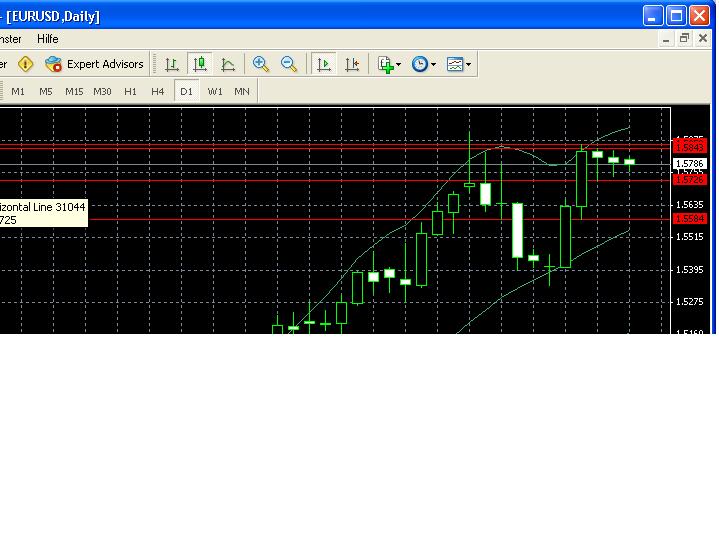The width and height of the screenshot is (719, 560).
Task: Zoom out of the chart
Action: 289,64
